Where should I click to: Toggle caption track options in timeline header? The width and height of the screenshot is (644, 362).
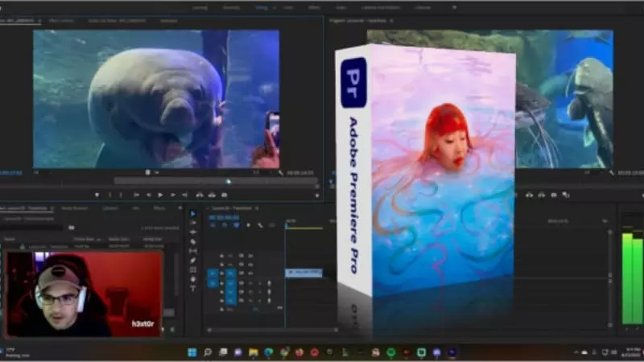271,225
